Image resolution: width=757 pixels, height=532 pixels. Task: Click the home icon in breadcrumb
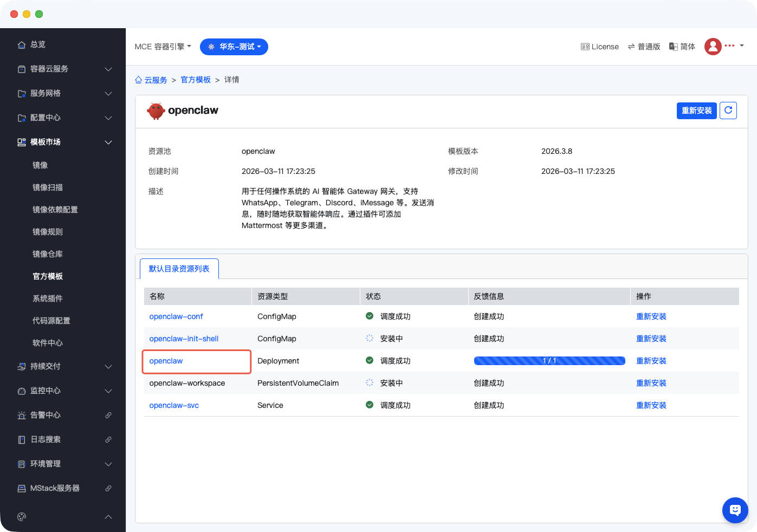pyautogui.click(x=139, y=80)
